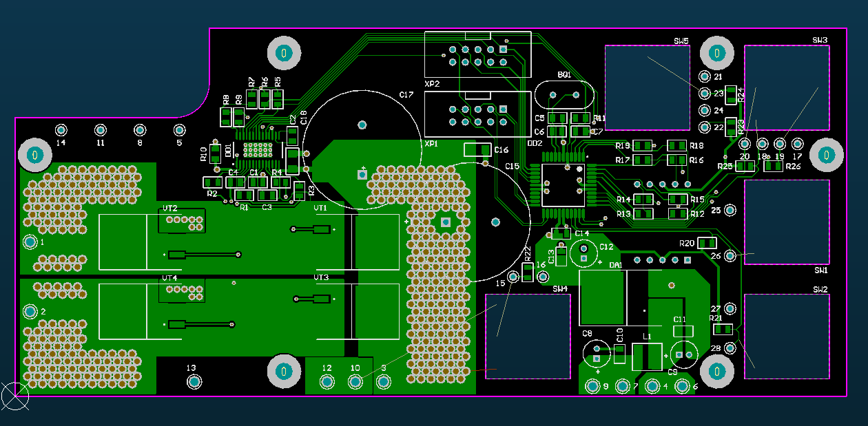
Task: Select the R10 resistor footprint
Action: tap(214, 153)
